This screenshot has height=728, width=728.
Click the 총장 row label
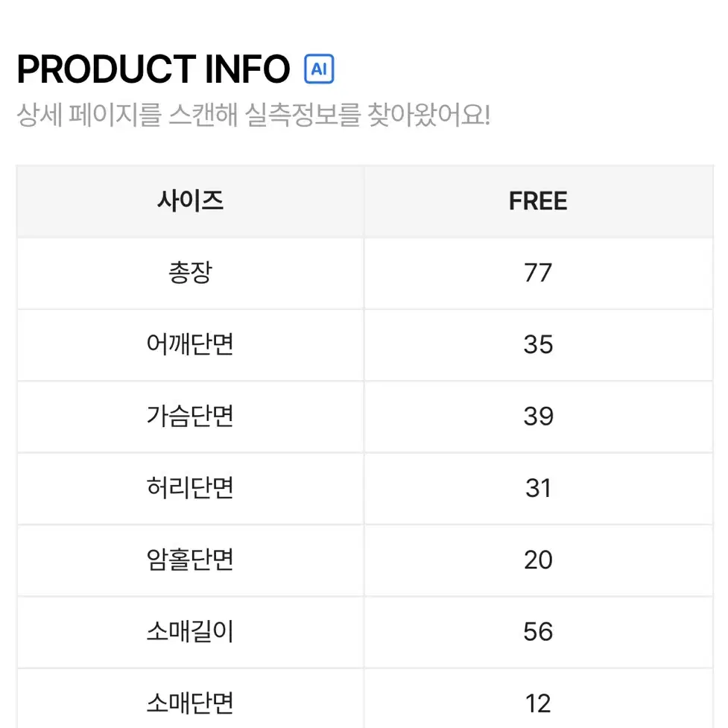[x=190, y=273]
